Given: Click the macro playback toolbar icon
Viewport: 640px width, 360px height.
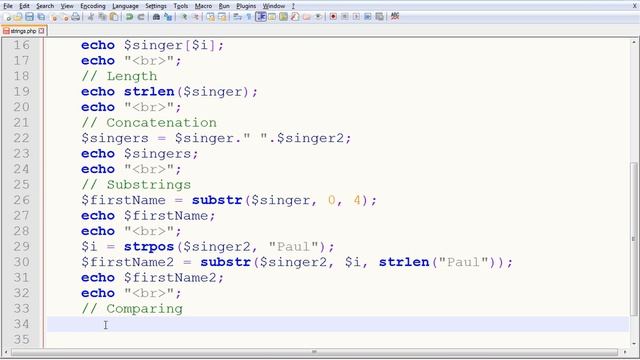Looking at the screenshot, I should [356, 17].
